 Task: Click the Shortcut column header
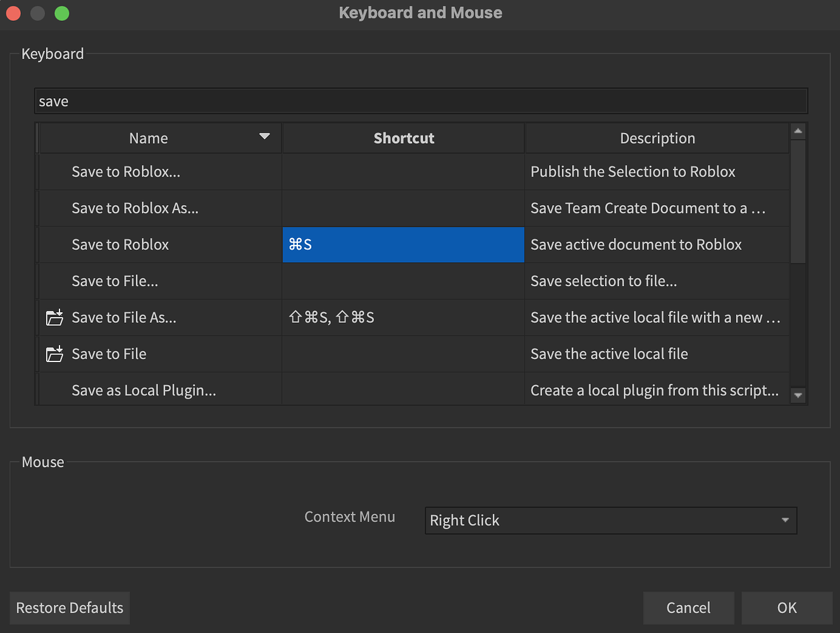tap(403, 137)
